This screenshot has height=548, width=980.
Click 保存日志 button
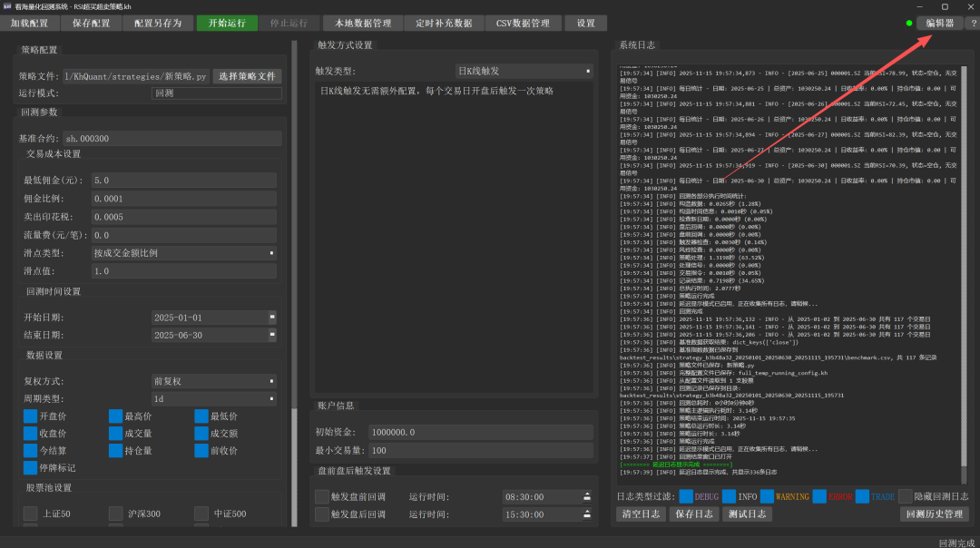tap(694, 514)
